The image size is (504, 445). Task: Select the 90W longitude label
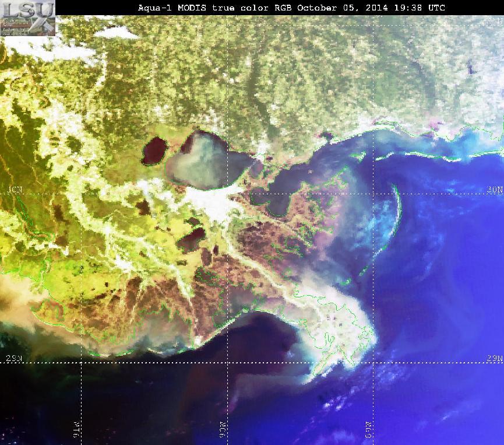[x=223, y=429]
